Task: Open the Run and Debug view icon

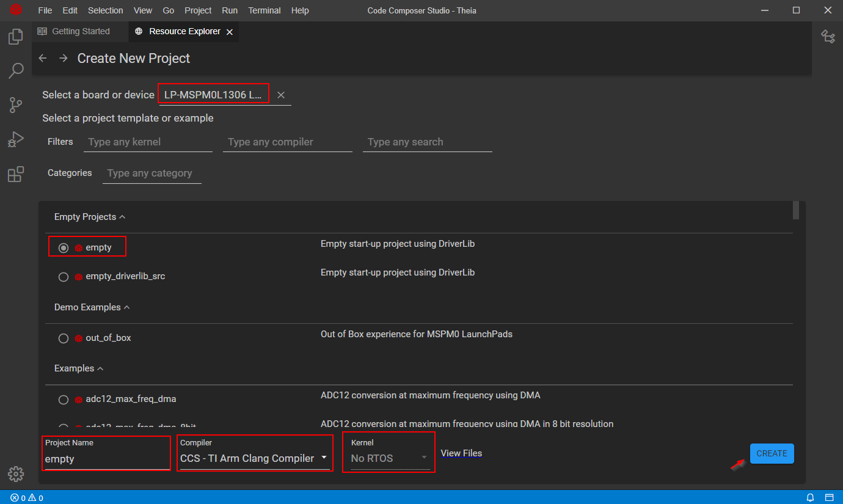Action: pyautogui.click(x=16, y=140)
